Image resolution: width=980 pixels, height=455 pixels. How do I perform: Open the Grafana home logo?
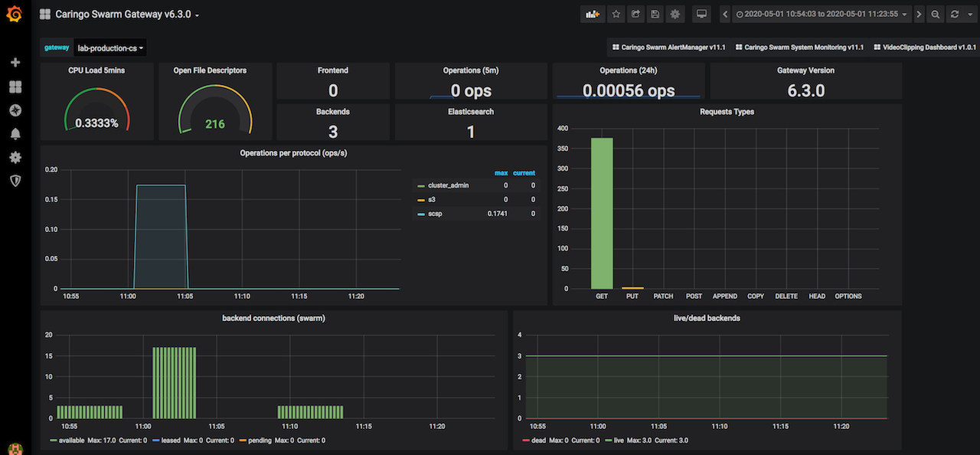click(15, 14)
